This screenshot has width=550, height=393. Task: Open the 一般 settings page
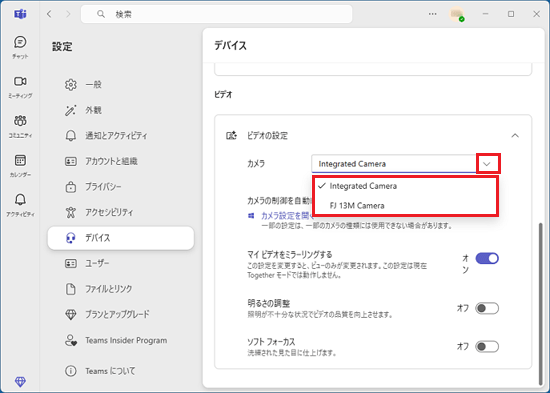tap(121, 85)
